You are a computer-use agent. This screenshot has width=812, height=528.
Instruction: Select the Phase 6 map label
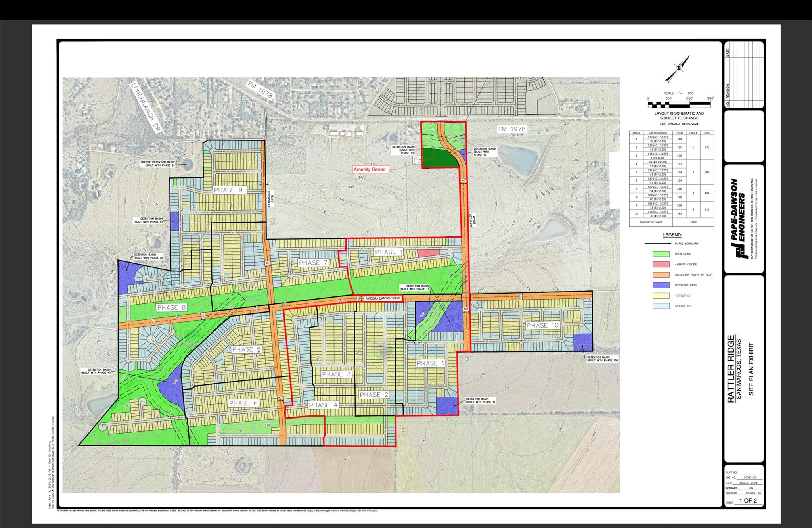pos(243,403)
